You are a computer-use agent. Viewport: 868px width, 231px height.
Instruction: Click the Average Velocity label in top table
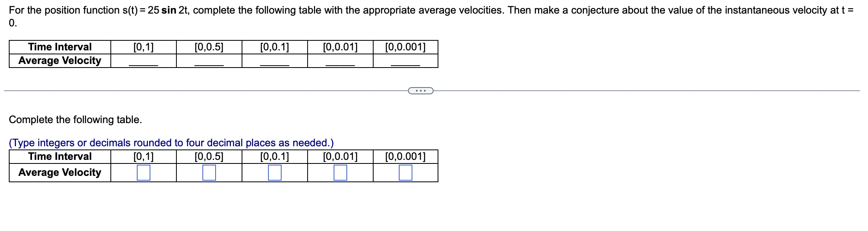[59, 61]
